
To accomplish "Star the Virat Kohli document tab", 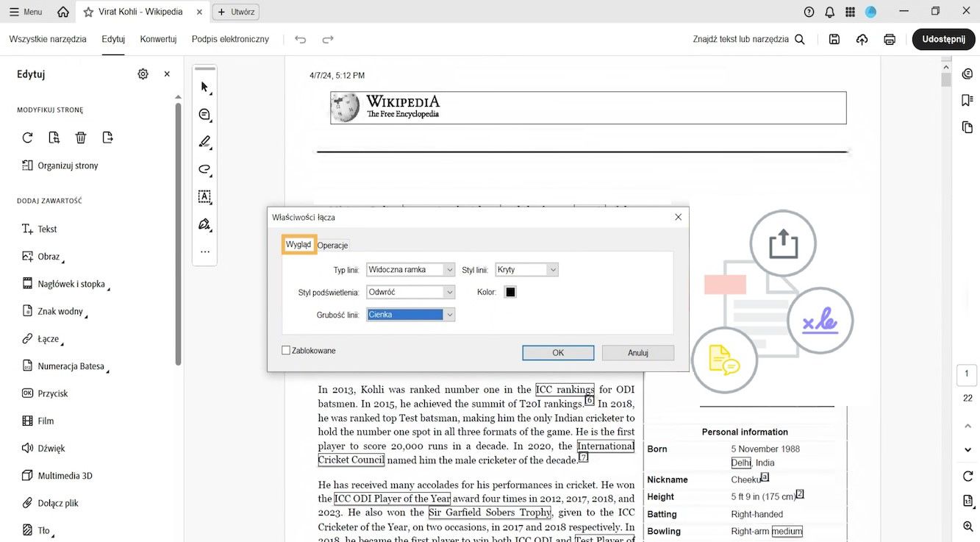I will (88, 12).
